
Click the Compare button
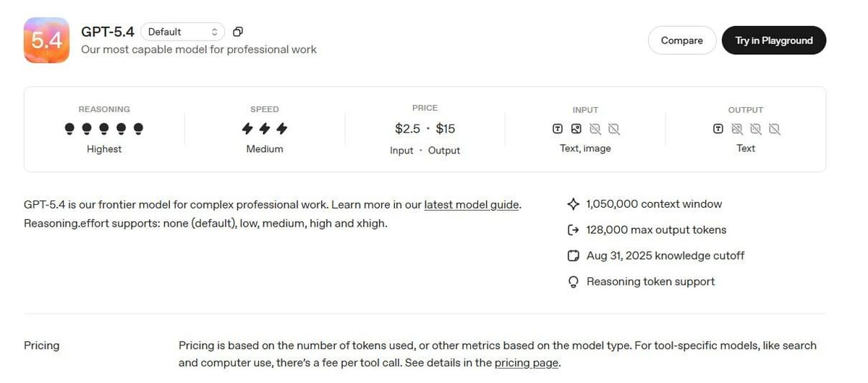click(x=681, y=41)
